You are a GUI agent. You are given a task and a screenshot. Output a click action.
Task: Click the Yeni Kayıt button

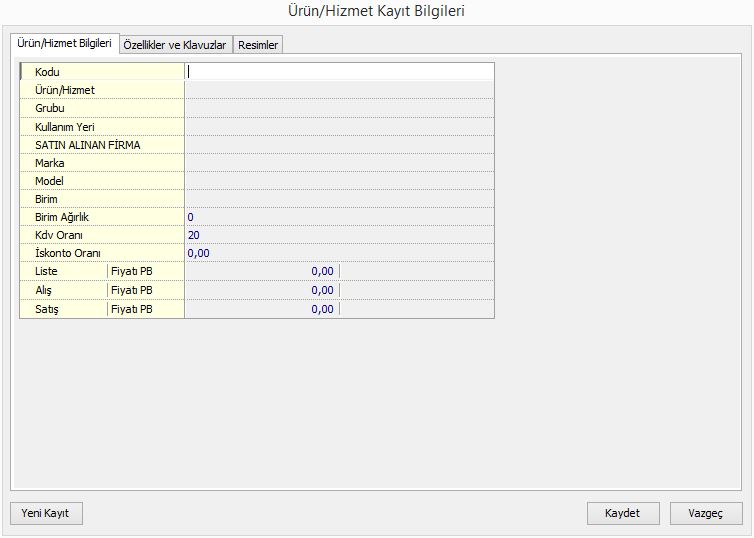pyautogui.click(x=46, y=513)
